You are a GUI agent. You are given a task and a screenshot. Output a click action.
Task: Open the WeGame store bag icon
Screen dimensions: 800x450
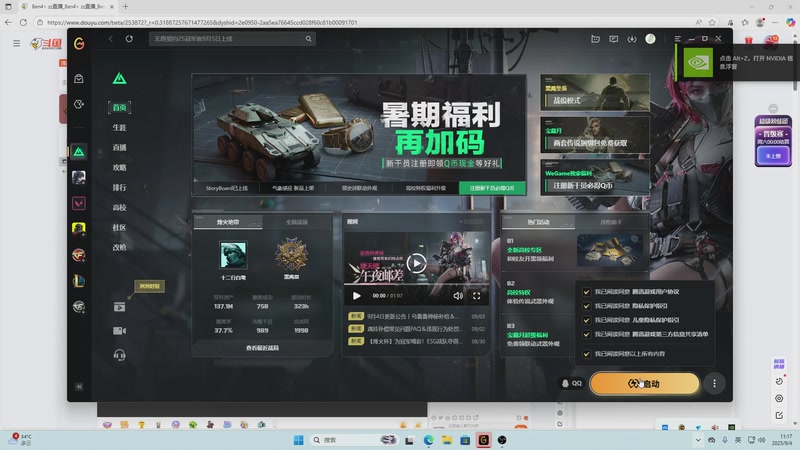[x=79, y=79]
